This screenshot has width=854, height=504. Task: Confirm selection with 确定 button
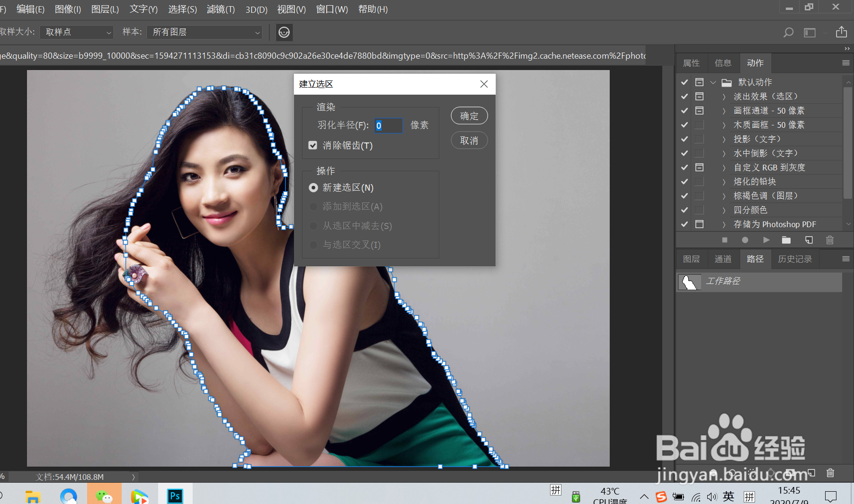469,116
